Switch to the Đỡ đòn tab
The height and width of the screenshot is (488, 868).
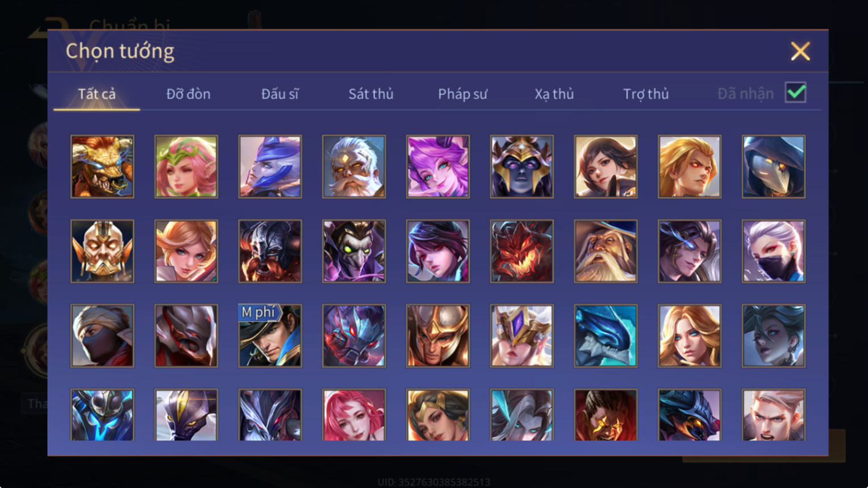coord(188,94)
